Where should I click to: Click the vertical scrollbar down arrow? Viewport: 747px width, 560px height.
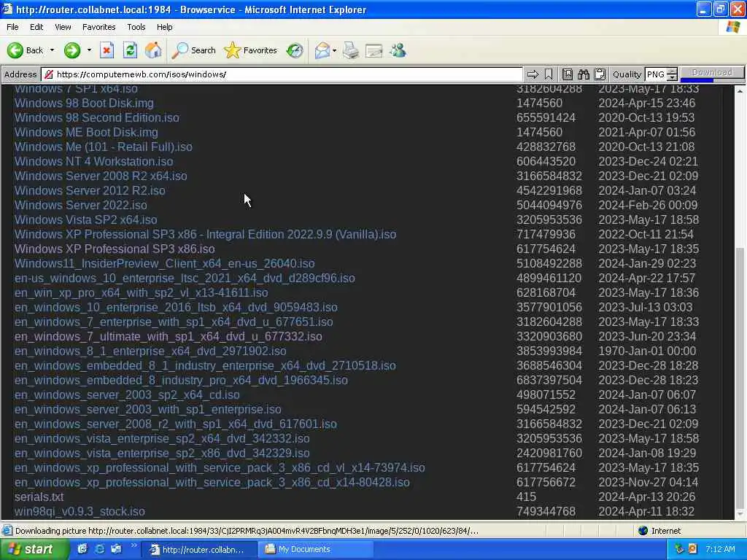point(740,514)
